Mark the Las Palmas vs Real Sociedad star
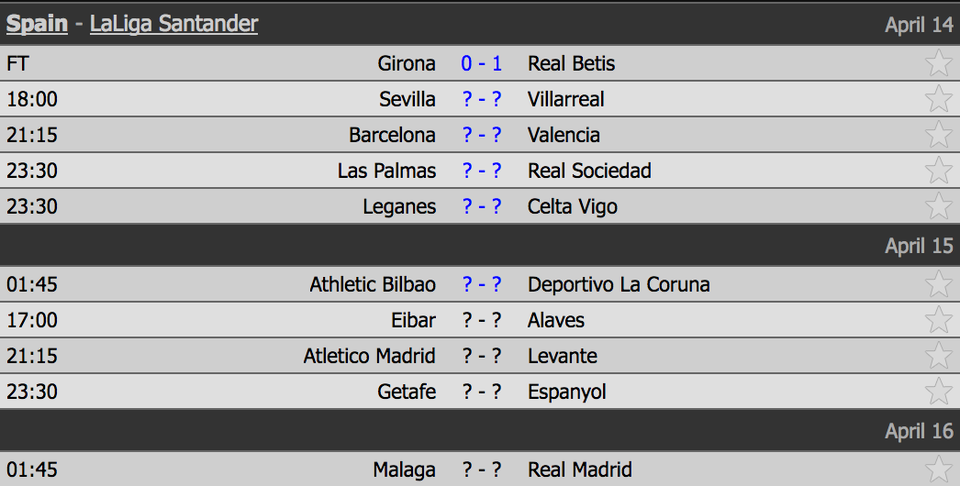The width and height of the screenshot is (960, 486). point(938,170)
